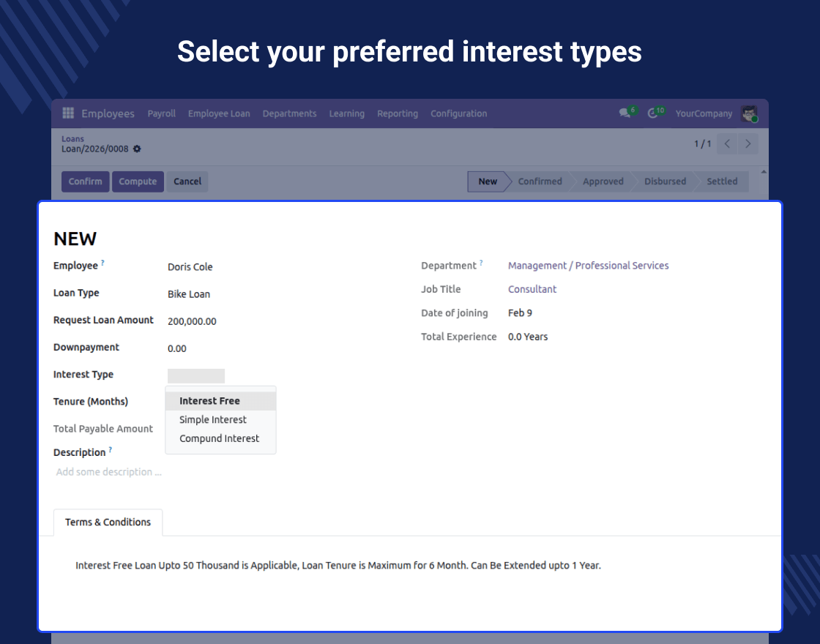This screenshot has height=644, width=820.
Task: Edit Request Loan Amount value 200,000.00
Action: click(192, 321)
